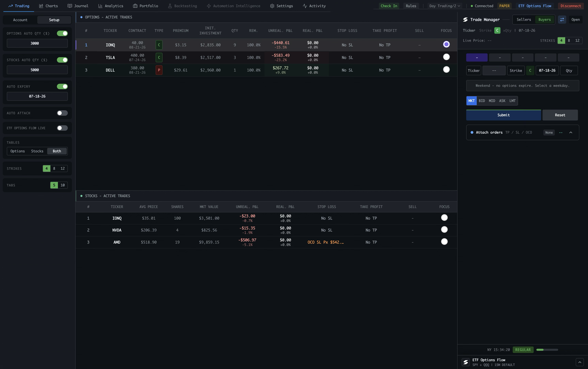The height and width of the screenshot is (369, 588).
Task: Select the MID order type
Action: pos(492,101)
